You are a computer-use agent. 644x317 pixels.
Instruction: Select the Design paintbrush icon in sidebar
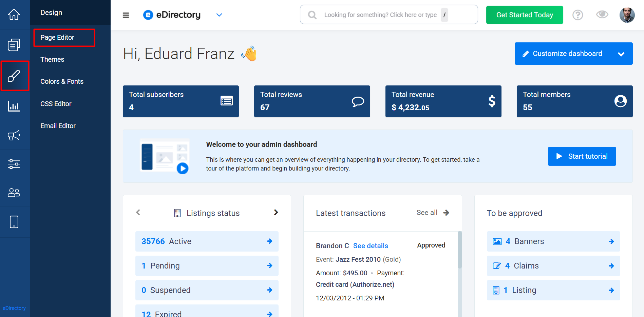coord(14,76)
